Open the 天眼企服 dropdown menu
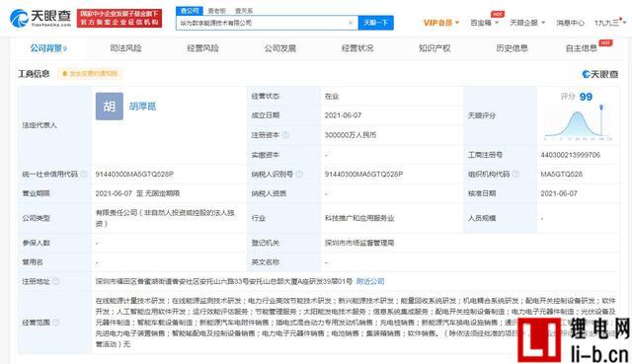Viewport: 632px width, 364px height. [x=527, y=23]
